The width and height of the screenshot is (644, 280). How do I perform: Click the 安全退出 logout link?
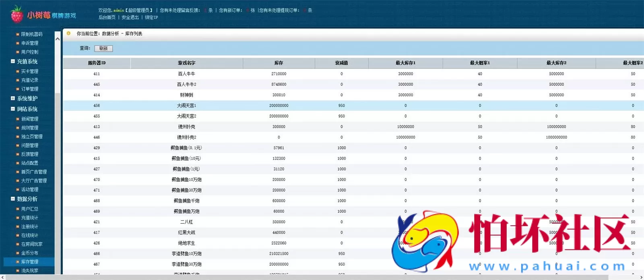coord(130,17)
